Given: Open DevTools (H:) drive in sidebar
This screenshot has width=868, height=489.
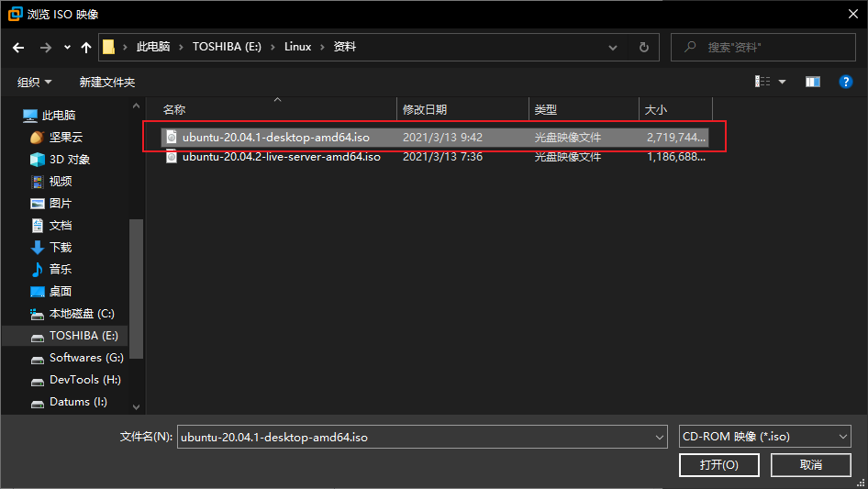Looking at the screenshot, I should tap(75, 380).
